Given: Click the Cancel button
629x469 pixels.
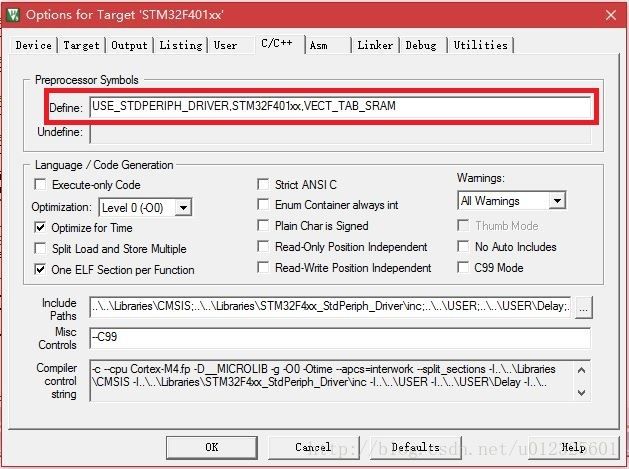Looking at the screenshot, I should (x=313, y=447).
